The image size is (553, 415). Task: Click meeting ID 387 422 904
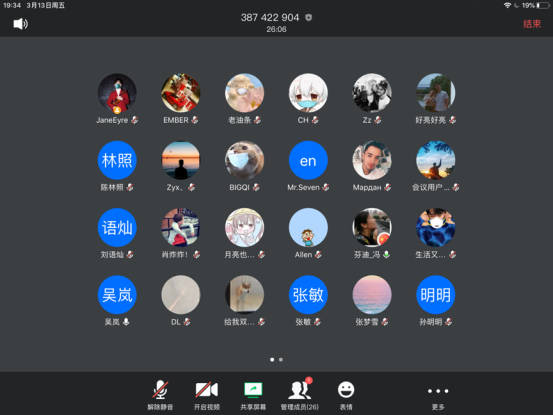[x=270, y=17]
